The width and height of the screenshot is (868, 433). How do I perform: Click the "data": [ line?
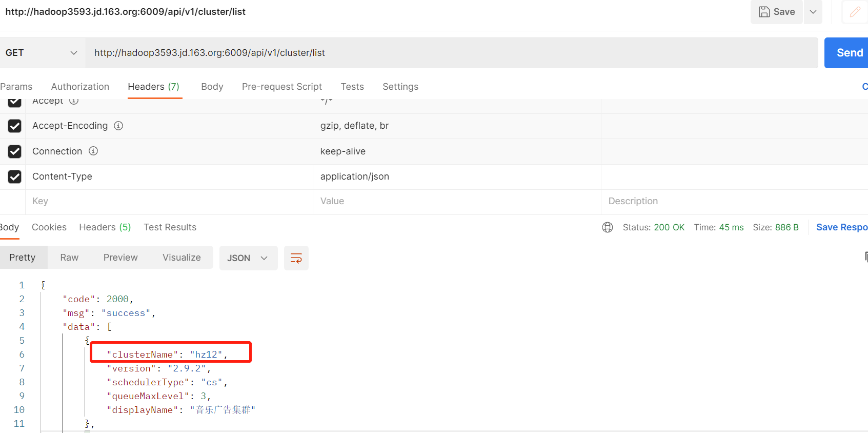(x=87, y=327)
